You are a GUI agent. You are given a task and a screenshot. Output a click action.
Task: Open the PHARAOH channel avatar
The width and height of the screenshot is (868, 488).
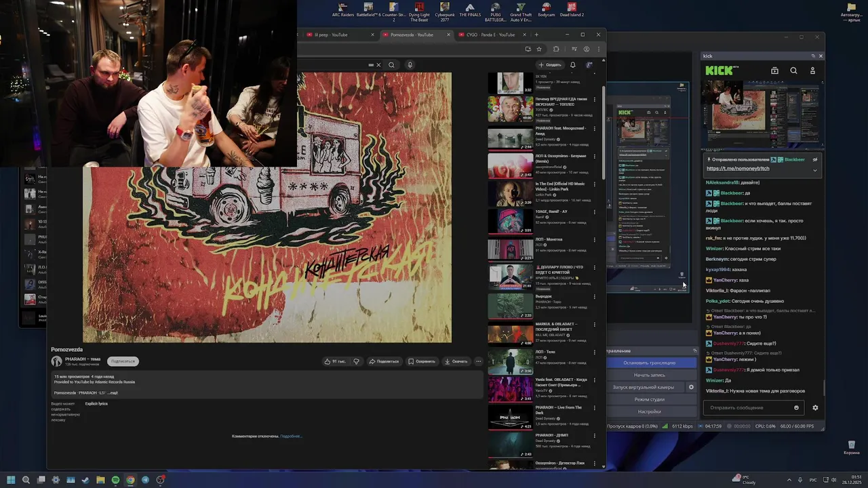point(57,361)
